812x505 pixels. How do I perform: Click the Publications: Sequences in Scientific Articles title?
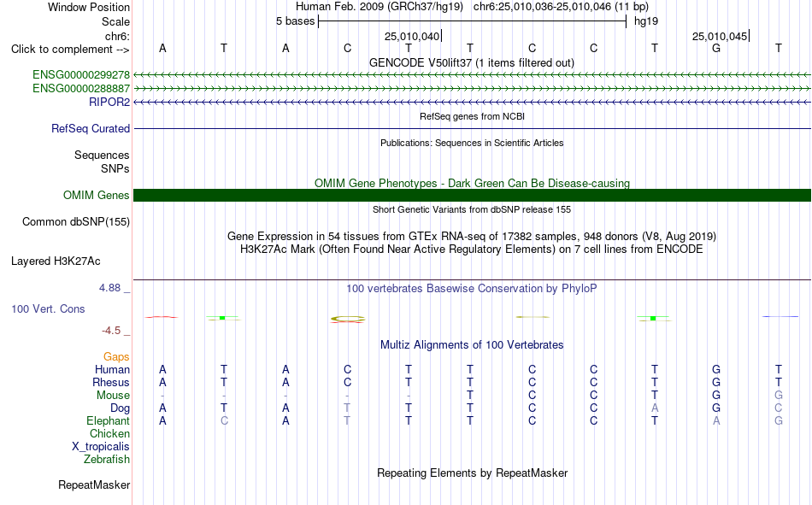click(x=472, y=143)
